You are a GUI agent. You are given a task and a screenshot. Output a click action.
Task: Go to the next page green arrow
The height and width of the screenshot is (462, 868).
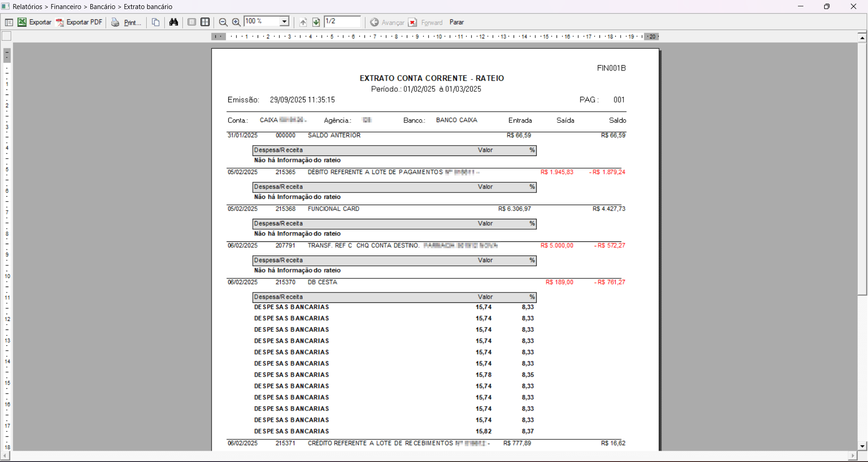coord(316,22)
